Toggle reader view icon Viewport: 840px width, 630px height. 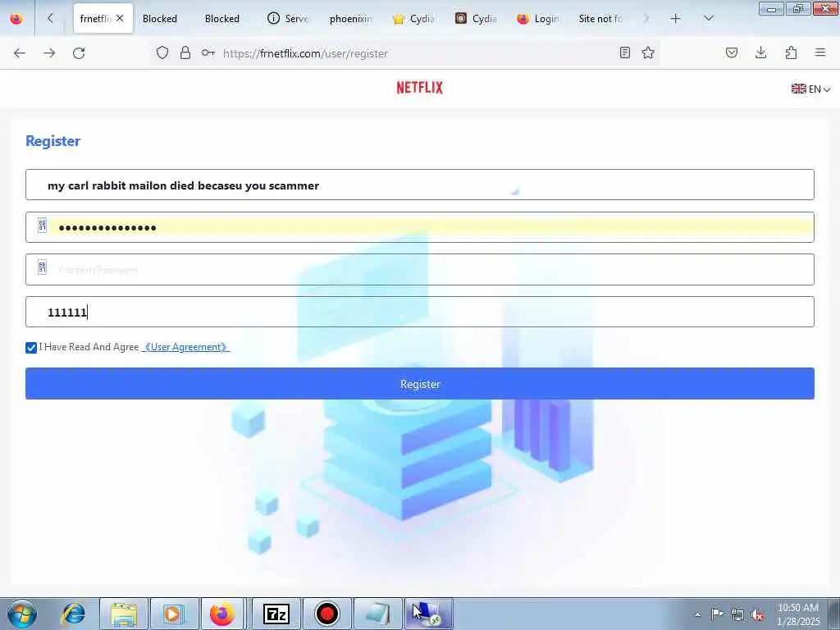[624, 52]
